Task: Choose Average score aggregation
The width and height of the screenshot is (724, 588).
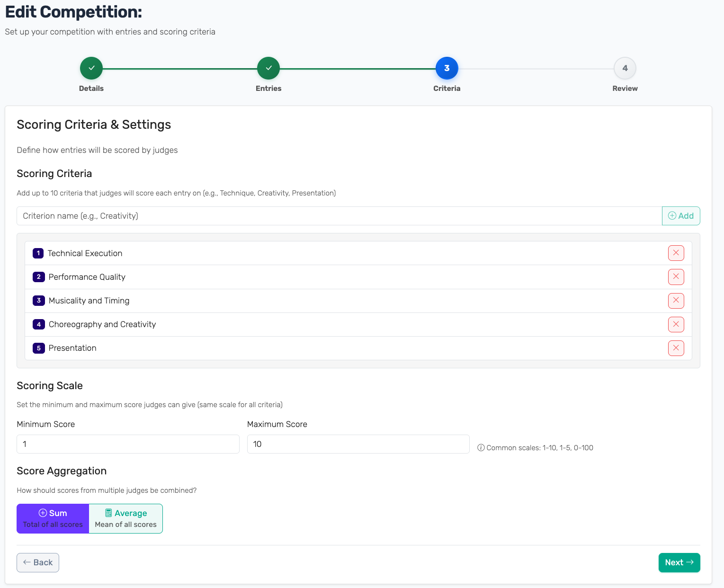Action: point(126,518)
